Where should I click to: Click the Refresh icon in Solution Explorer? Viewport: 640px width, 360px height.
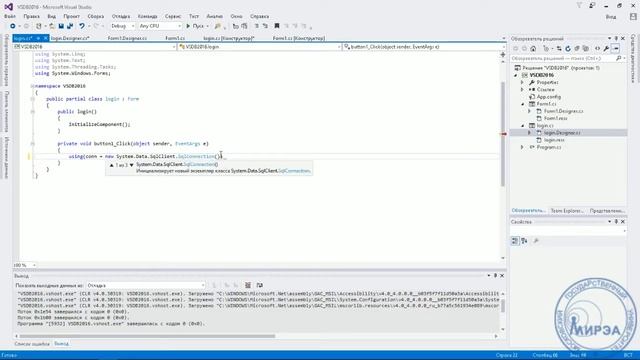click(x=568, y=49)
